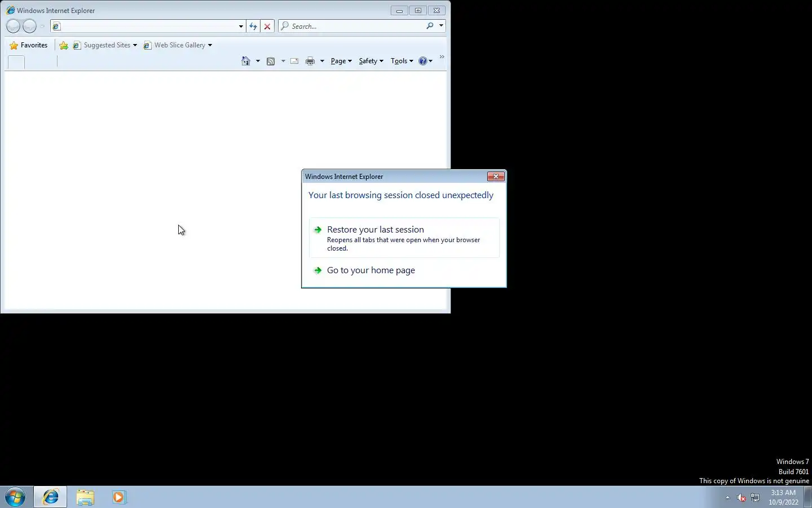Click the red Stop button
Viewport: 812px width, 508px height.
point(267,26)
